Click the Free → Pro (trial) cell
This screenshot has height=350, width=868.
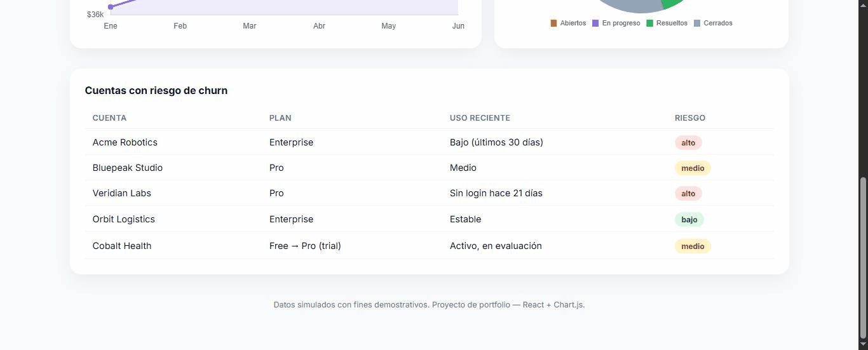305,246
